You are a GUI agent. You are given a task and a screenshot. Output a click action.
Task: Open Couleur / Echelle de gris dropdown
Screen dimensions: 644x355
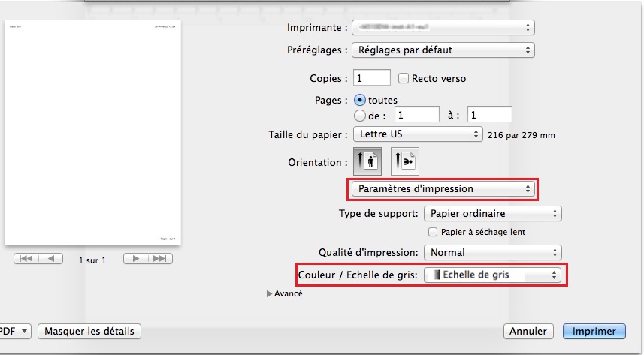click(x=492, y=275)
